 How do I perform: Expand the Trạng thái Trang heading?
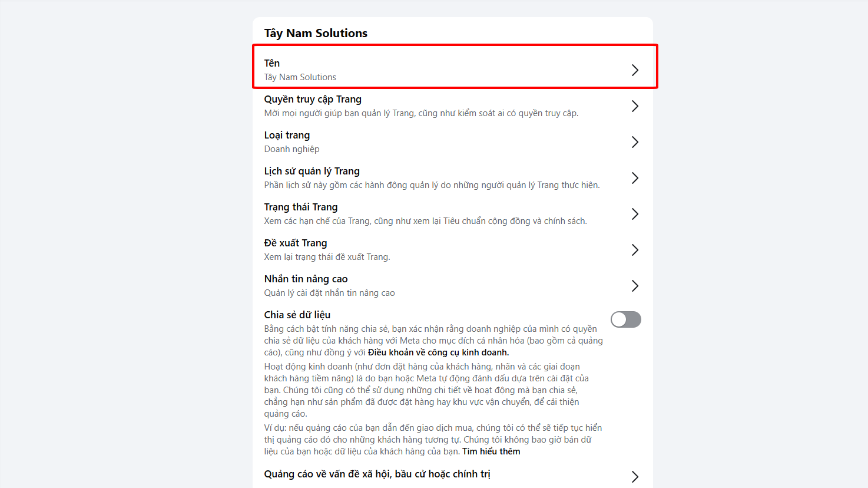301,207
